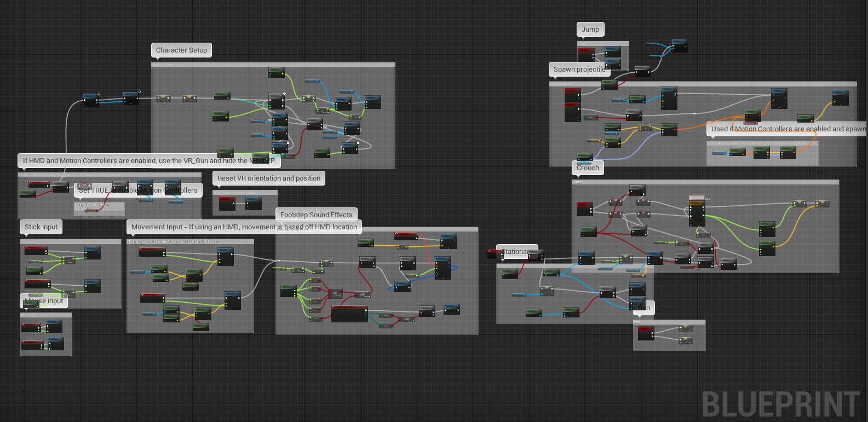Select the Stick input comment bubble
Screen dimensions: 868x422
coord(41,227)
